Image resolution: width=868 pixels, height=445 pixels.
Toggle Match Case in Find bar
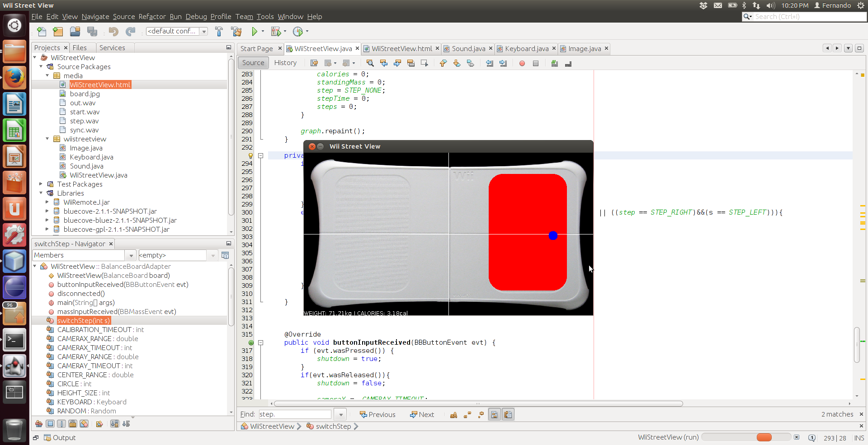pyautogui.click(x=453, y=415)
